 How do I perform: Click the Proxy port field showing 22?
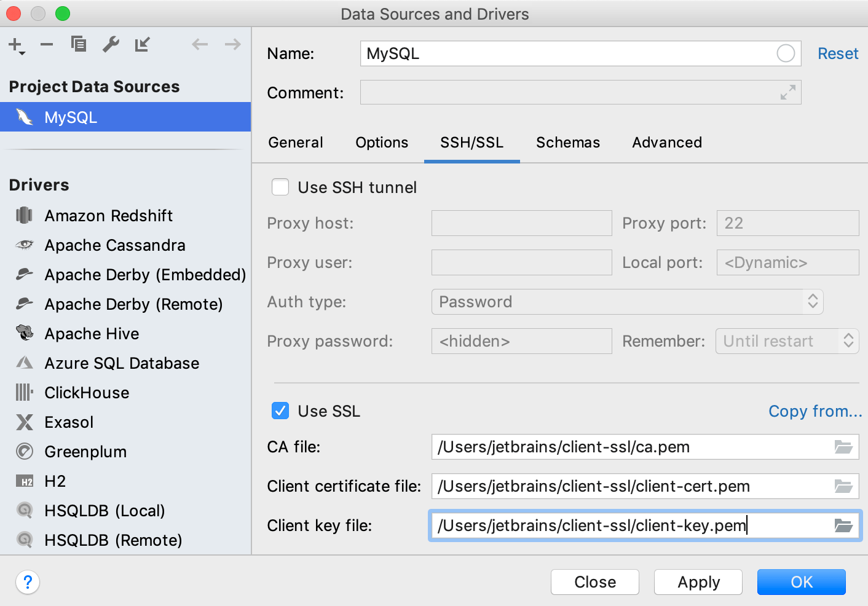(x=788, y=223)
